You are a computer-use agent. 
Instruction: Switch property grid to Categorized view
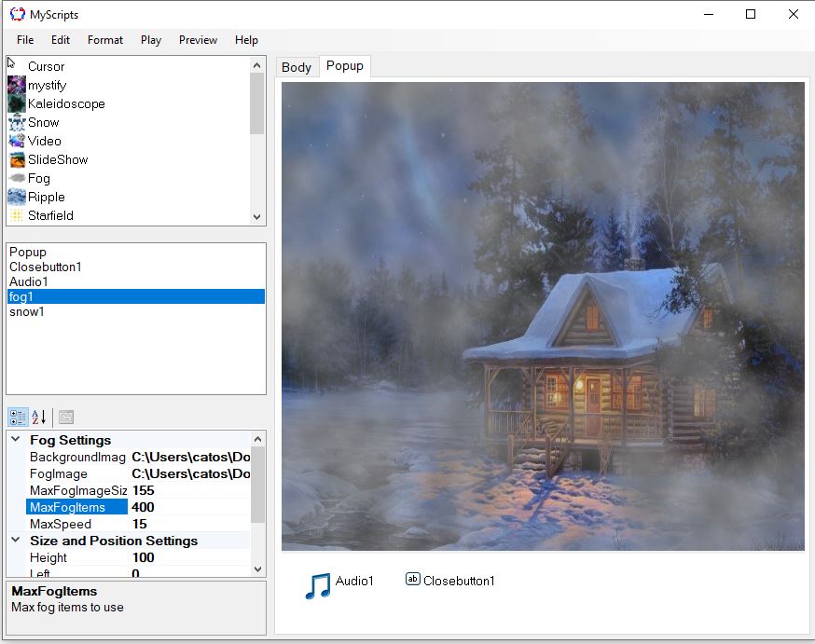(18, 417)
